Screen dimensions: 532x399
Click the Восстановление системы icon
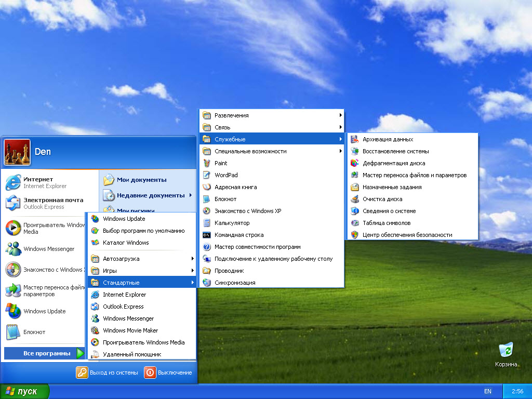[354, 151]
